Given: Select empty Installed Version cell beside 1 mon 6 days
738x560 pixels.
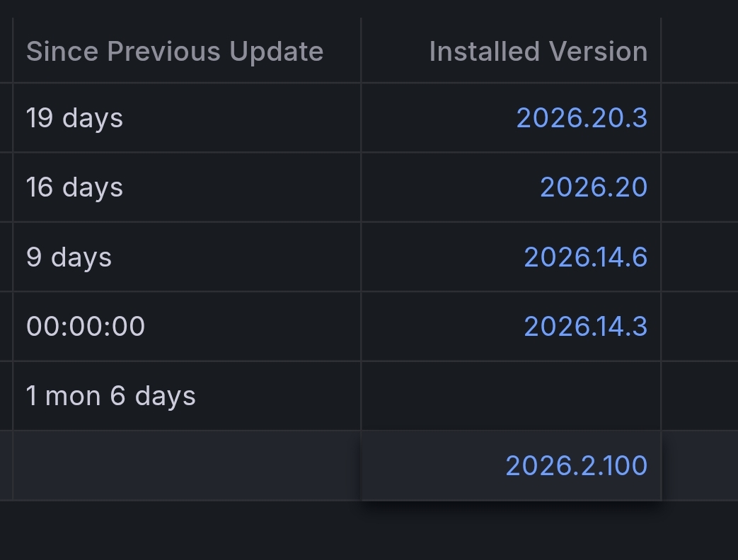Looking at the screenshot, I should (x=511, y=396).
